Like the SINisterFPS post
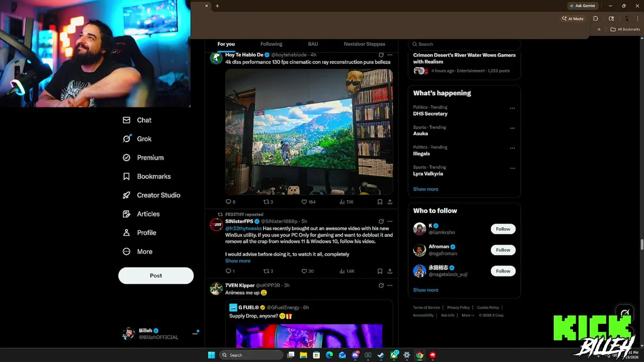Viewport: 644px width, 362px height. point(307,271)
